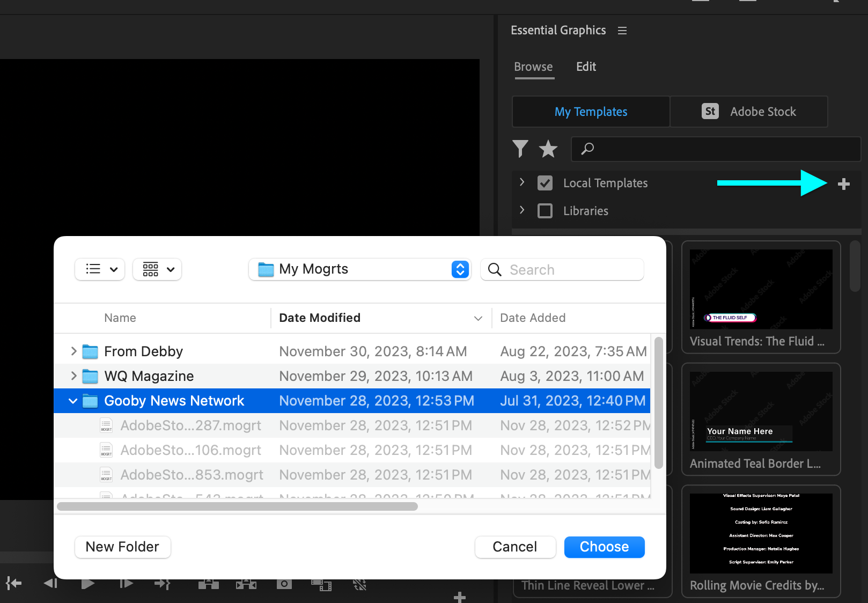Switch to the Edit tab
Viewport: 868px width, 603px height.
click(x=586, y=67)
